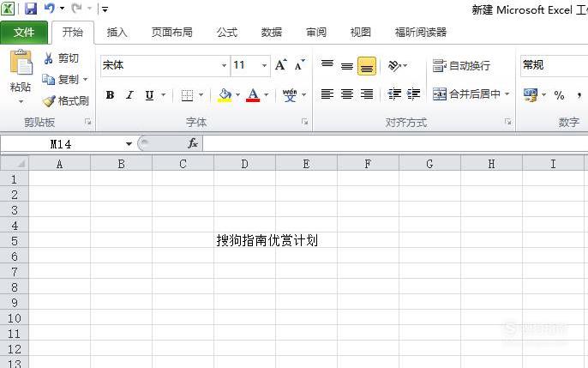Open the 字体 dialog launcher
Screen dimensions: 588x368
click(305, 122)
